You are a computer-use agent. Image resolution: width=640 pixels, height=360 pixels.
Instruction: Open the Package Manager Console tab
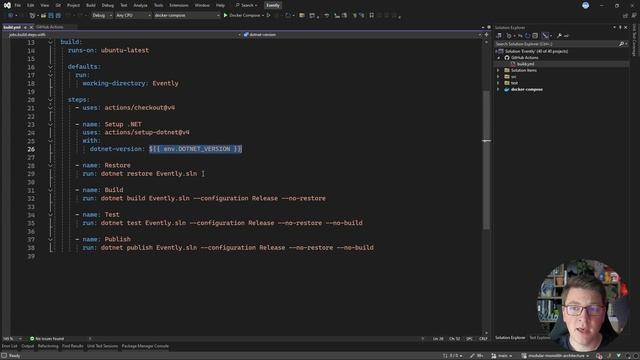[145, 346]
